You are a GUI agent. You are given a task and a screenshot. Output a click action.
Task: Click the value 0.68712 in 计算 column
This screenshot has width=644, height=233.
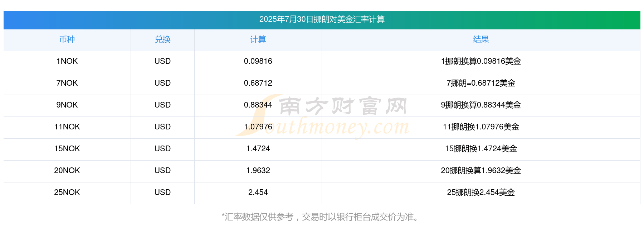point(258,83)
